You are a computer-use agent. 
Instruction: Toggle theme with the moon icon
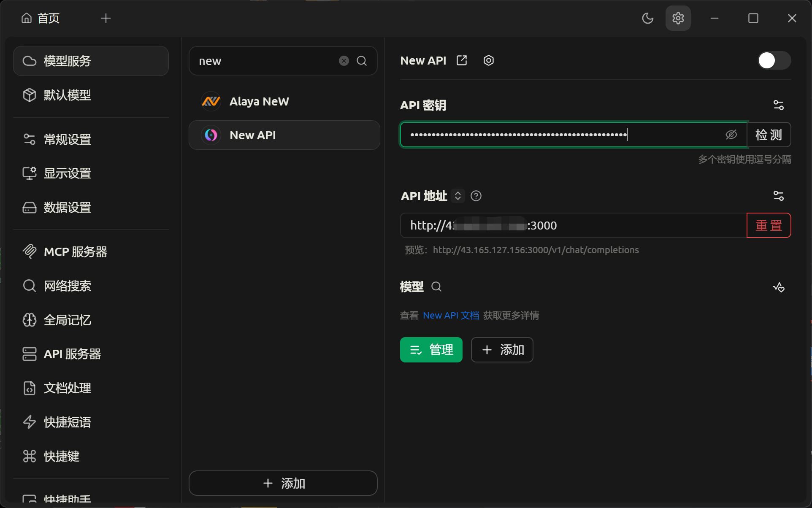(648, 18)
